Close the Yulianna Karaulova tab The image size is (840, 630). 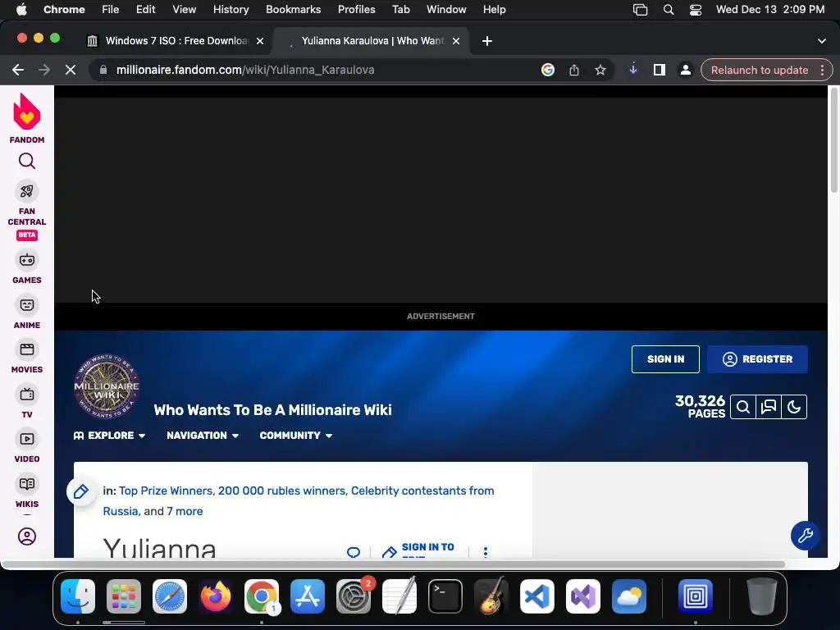[x=456, y=41]
